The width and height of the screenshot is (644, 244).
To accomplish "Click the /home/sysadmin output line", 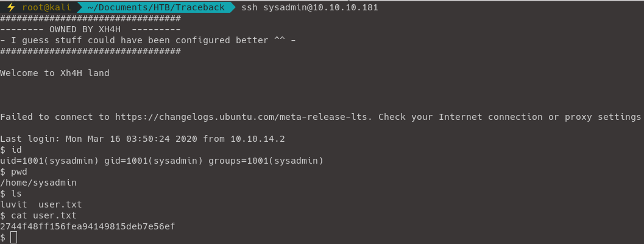I will click(x=38, y=183).
